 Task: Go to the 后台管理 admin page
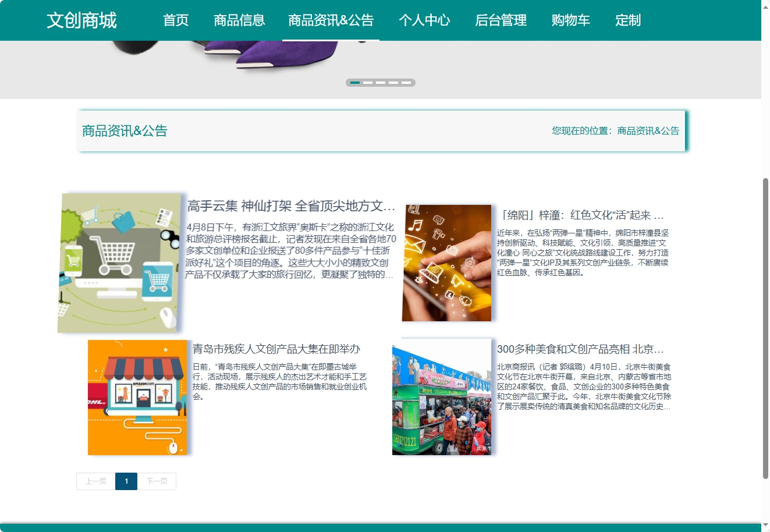coord(501,20)
